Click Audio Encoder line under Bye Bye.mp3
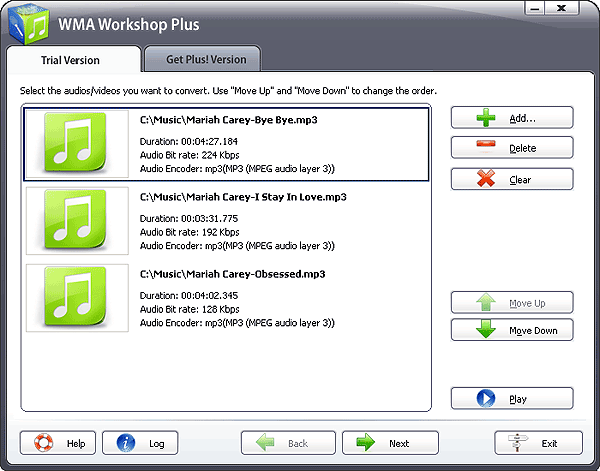 pyautogui.click(x=237, y=169)
